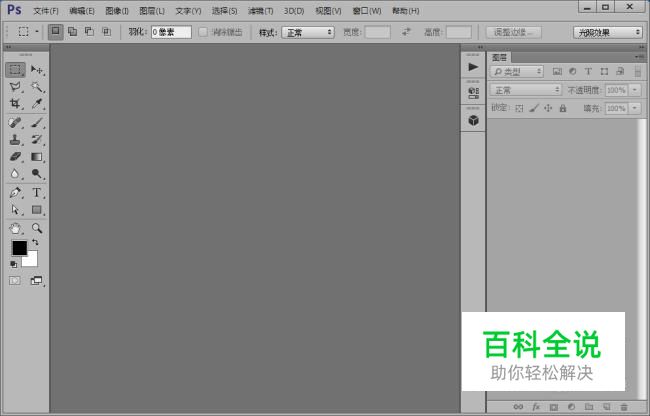This screenshot has height=416, width=650.
Task: Change the screen mode button
Action: (x=37, y=281)
